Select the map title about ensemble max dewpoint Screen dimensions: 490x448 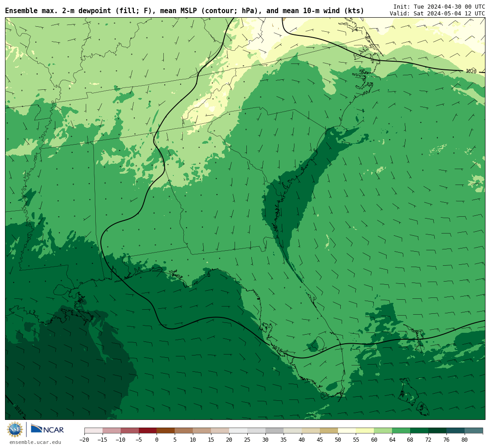[x=184, y=11]
